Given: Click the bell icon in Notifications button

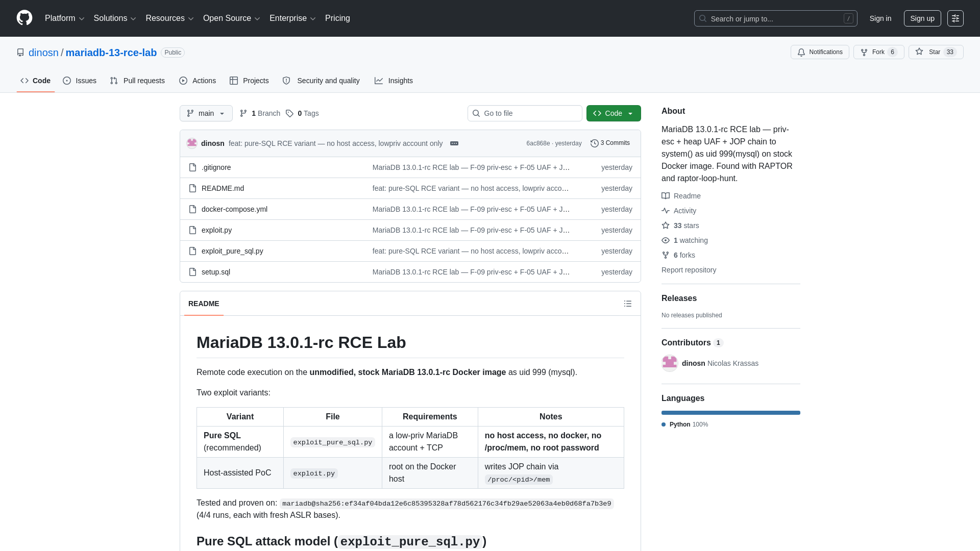Looking at the screenshot, I should coord(801,52).
